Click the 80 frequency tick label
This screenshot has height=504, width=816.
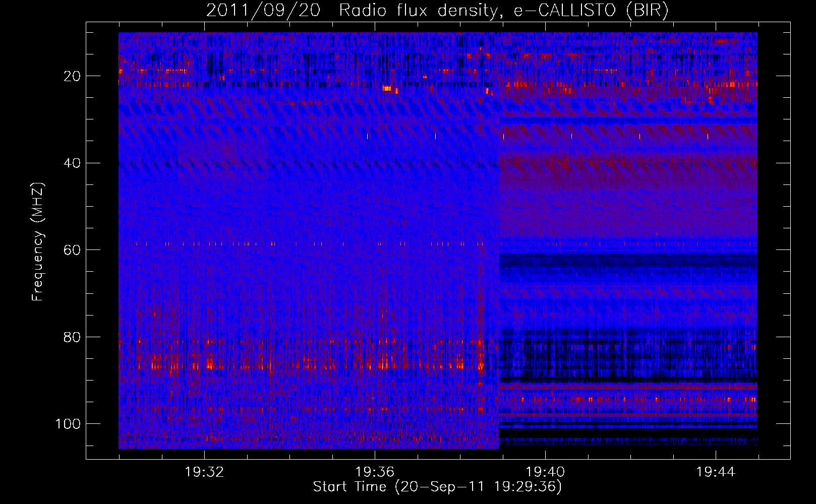pos(73,337)
